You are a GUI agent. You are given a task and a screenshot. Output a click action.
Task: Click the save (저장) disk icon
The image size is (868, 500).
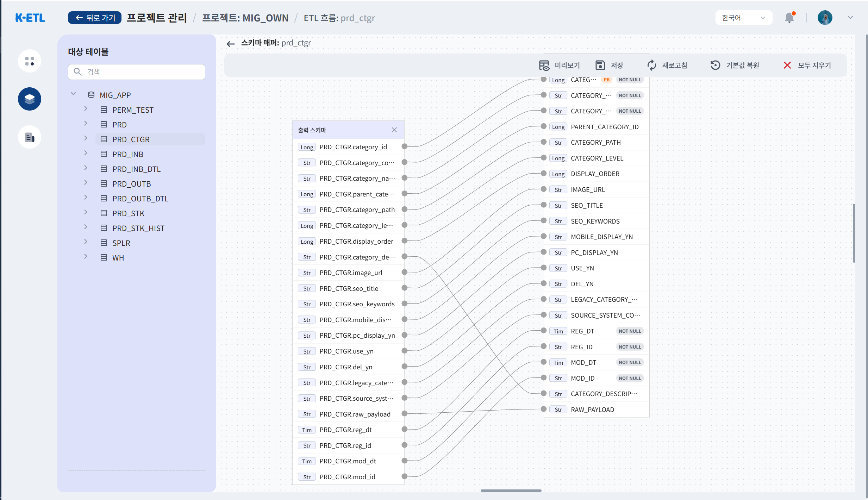click(x=600, y=65)
